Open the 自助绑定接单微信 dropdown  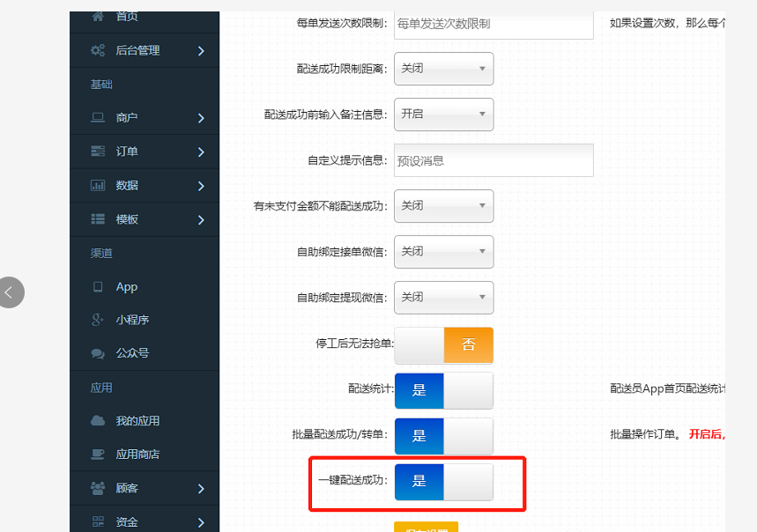coord(443,252)
